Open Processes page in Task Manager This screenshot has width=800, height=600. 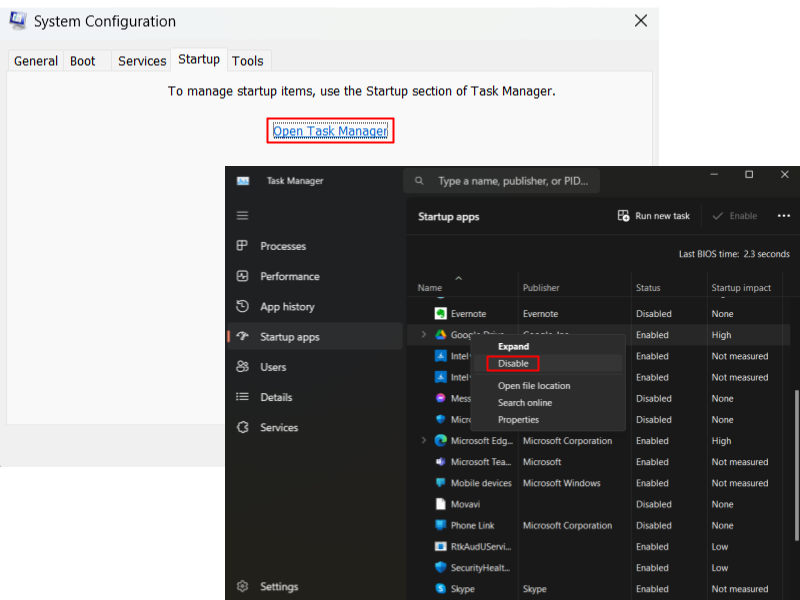315,246
